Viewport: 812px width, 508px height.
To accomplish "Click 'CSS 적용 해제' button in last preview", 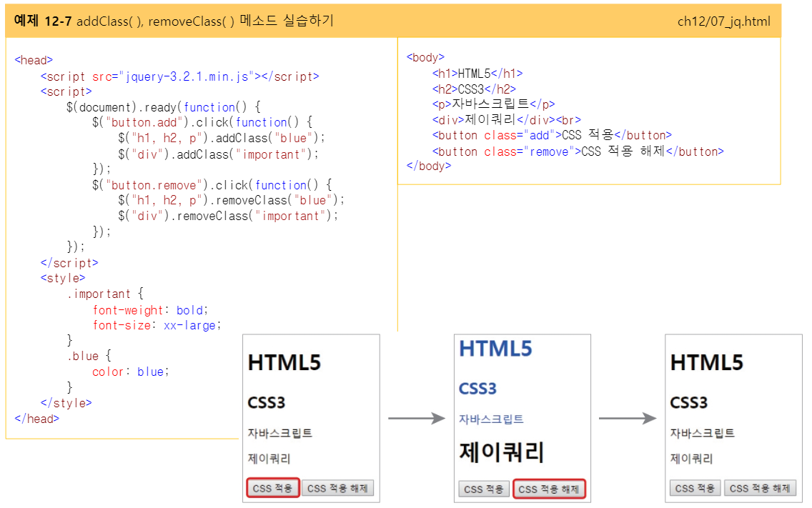I will tap(760, 488).
